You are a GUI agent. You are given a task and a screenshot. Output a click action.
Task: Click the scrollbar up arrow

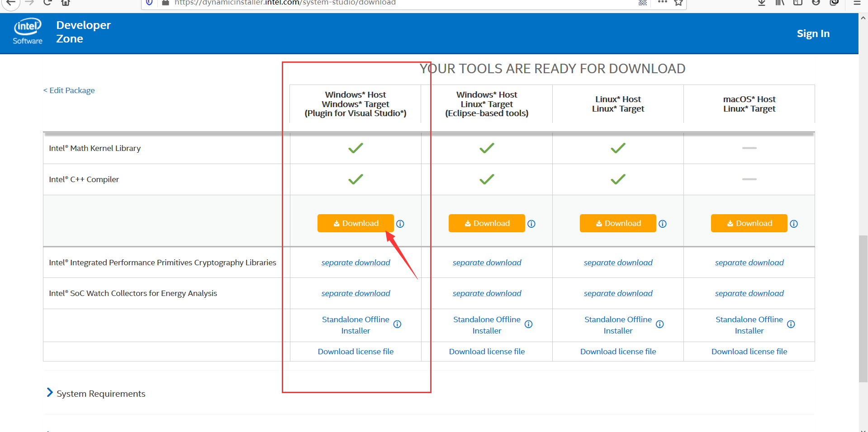[x=863, y=18]
